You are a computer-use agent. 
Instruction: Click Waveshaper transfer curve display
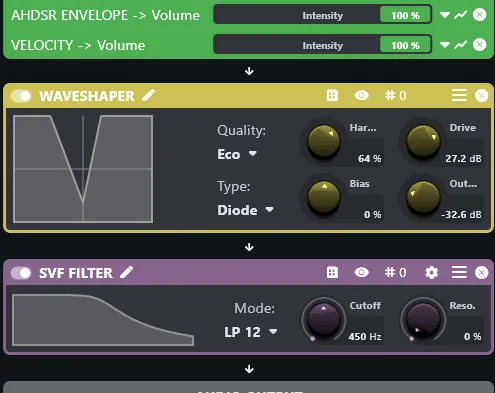83,169
